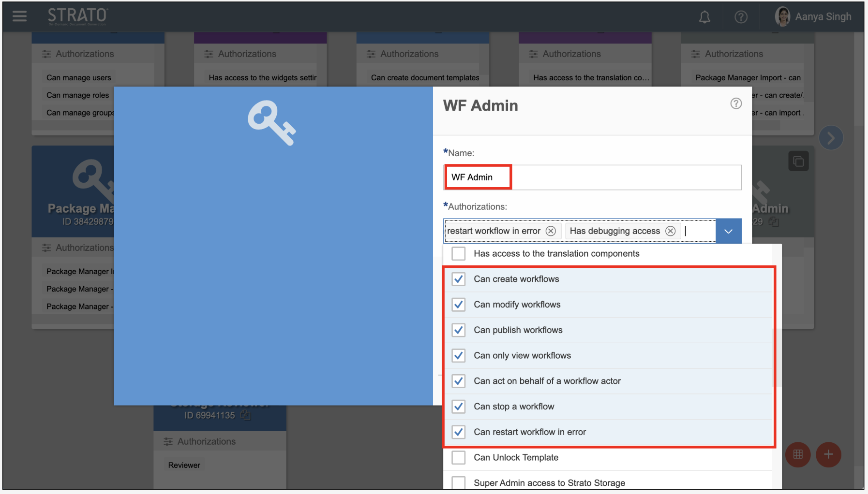The width and height of the screenshot is (868, 494).
Task: Remove the 'Has debugging access' chip
Action: (x=670, y=231)
